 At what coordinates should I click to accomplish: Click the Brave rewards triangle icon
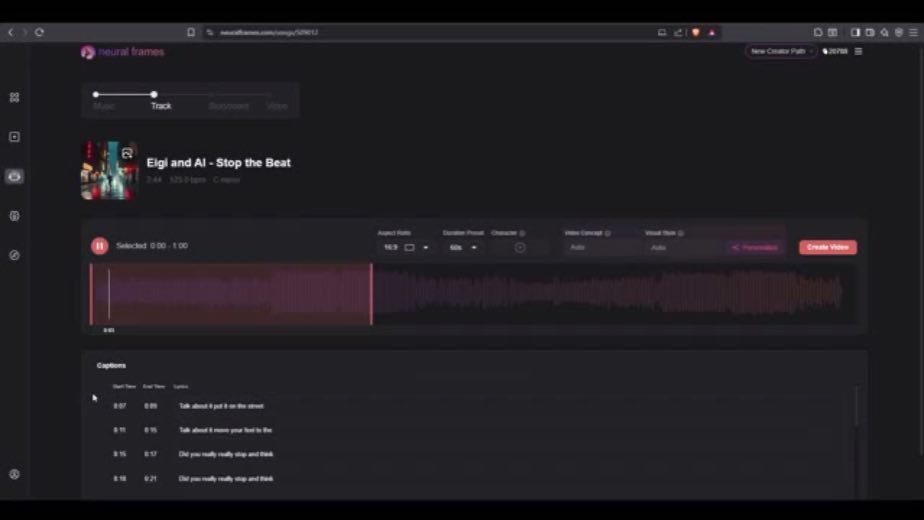(x=712, y=32)
